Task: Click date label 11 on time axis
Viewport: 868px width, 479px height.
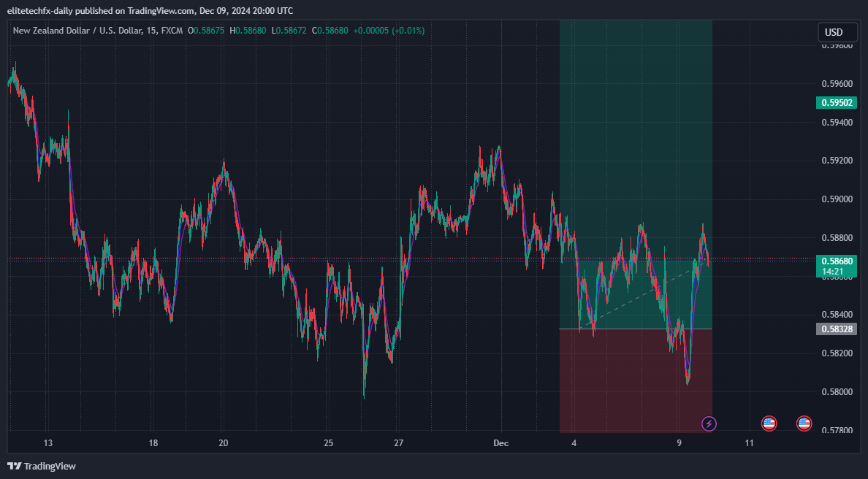Action: tap(750, 443)
